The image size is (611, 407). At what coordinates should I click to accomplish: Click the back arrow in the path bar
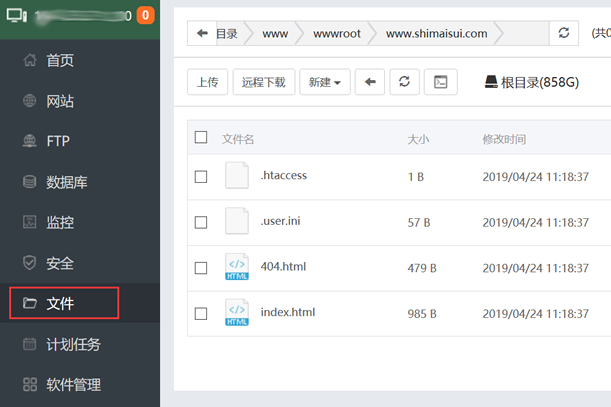[202, 34]
